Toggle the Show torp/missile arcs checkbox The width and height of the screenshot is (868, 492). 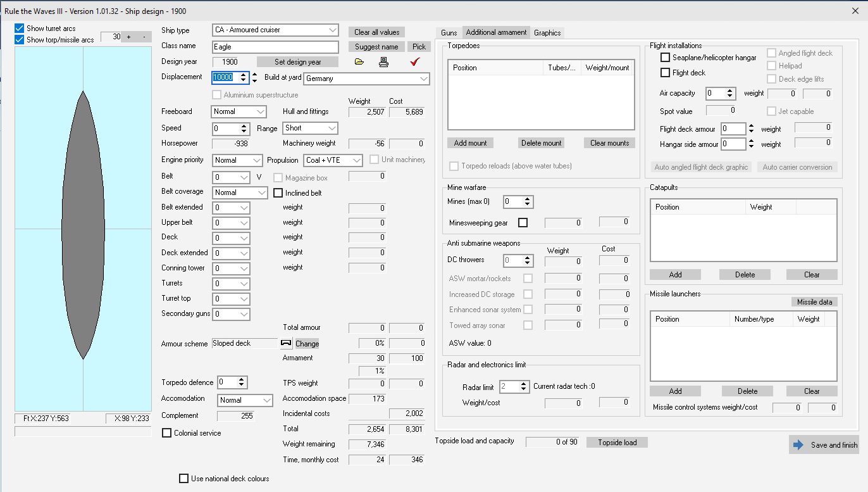click(x=20, y=39)
